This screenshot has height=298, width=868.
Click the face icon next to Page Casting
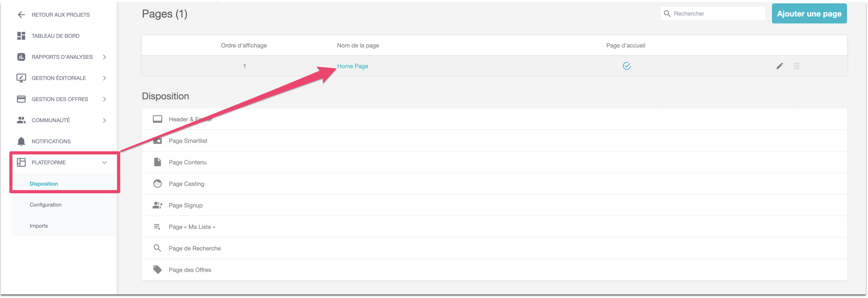[x=157, y=184]
